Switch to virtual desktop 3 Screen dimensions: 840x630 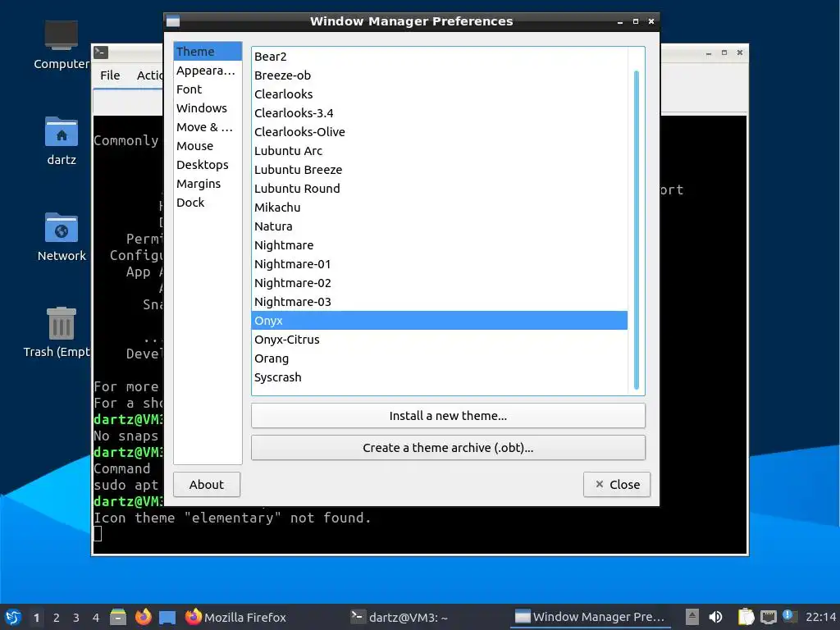[x=76, y=618]
